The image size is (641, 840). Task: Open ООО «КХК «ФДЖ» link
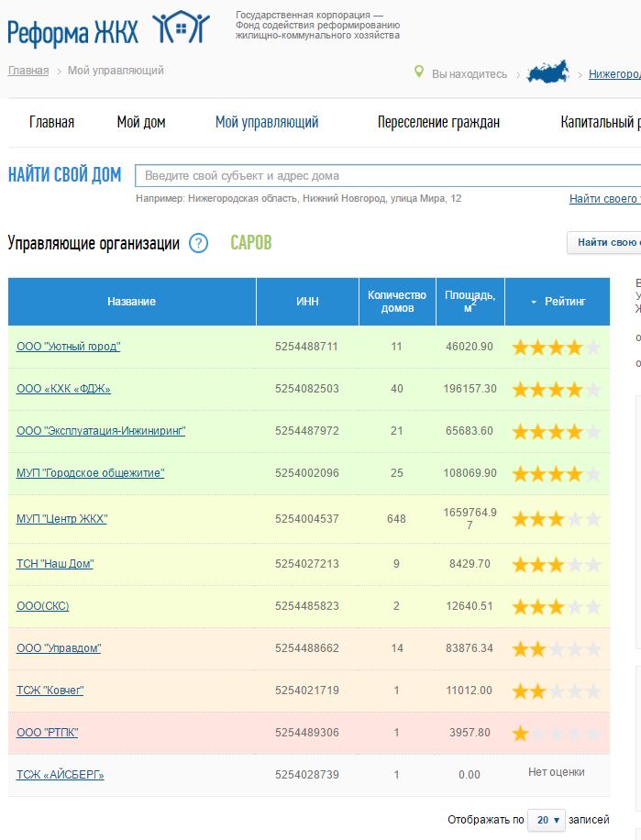[63, 389]
